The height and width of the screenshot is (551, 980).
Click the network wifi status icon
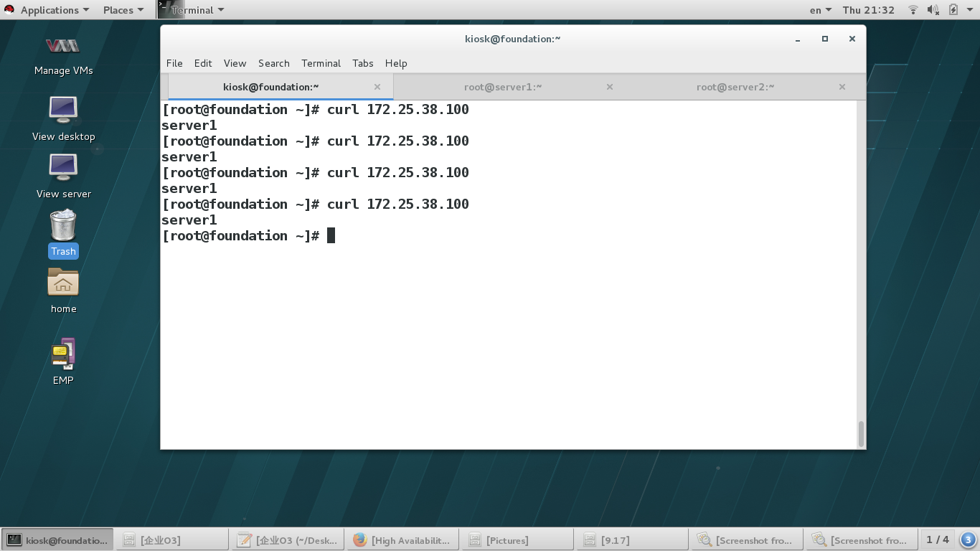913,10
